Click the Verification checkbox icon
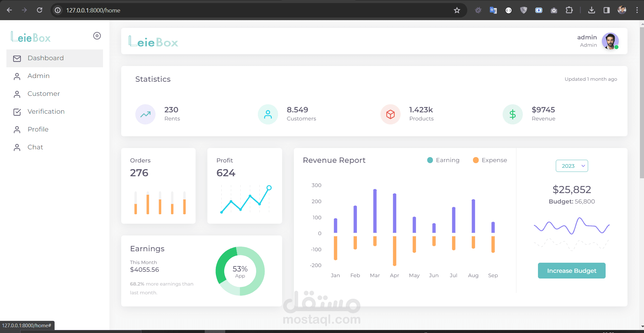Image resolution: width=644 pixels, height=333 pixels. pyautogui.click(x=17, y=112)
